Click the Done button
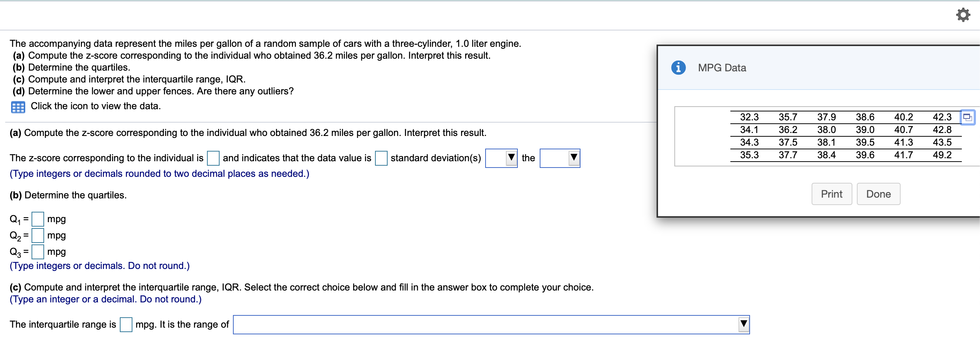The image size is (980, 344). pos(878,194)
